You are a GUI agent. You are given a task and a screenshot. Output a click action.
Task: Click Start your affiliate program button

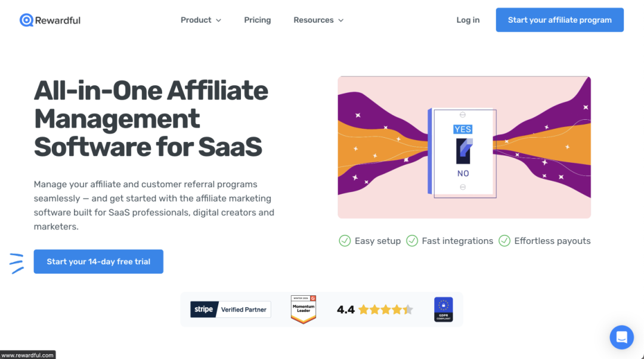[559, 20]
